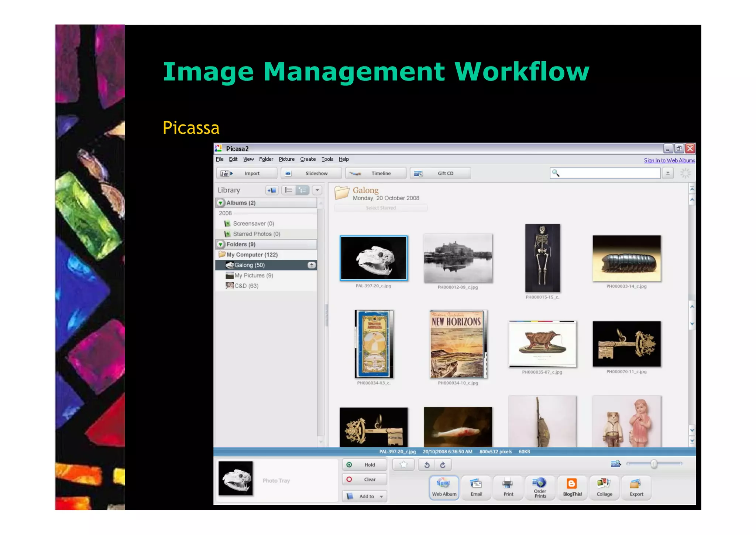Select the animal drawing thumbnail PH000035-07_c.jpg
Image resolution: width=756 pixels, height=535 pixels.
[x=542, y=344]
